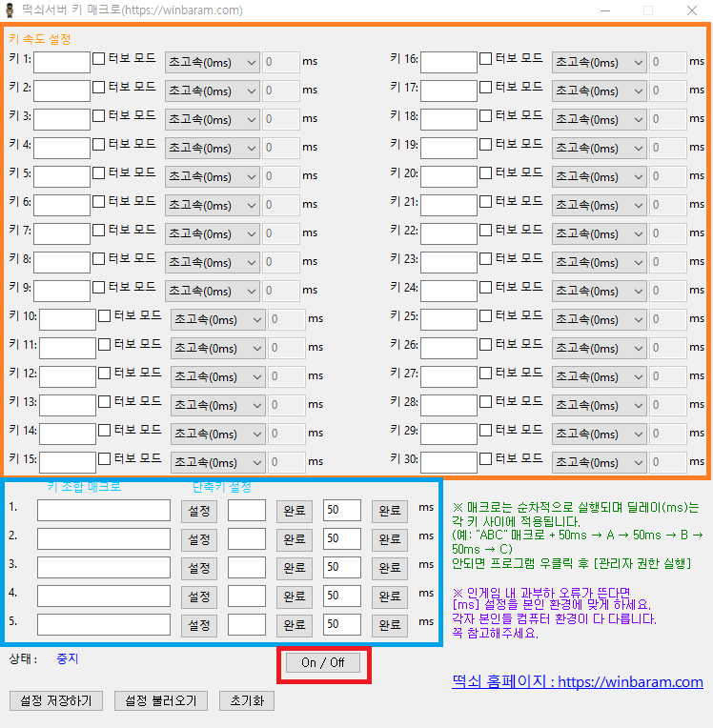Click the 키 속도 설정 heading
The width and height of the screenshot is (713, 728).
(x=39, y=39)
